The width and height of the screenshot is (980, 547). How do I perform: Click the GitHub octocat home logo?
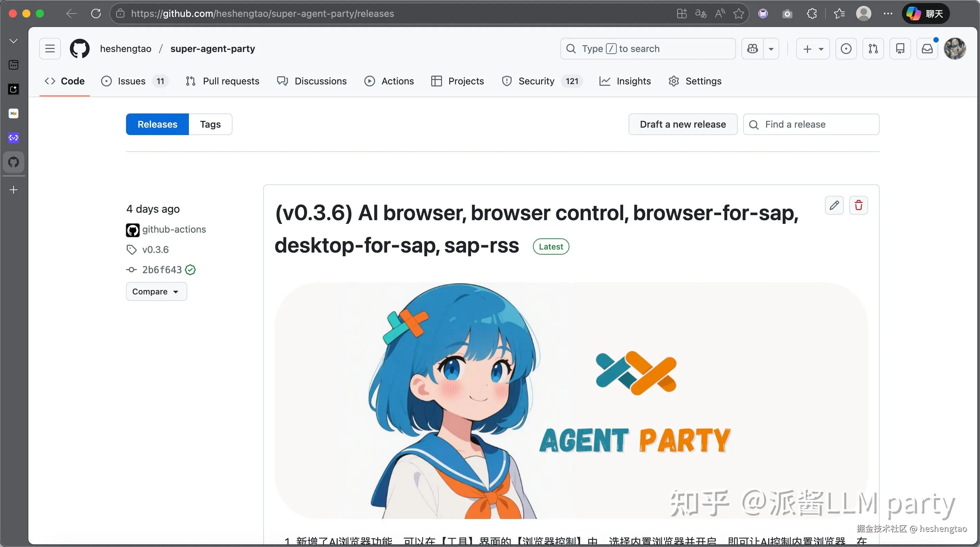pos(79,49)
